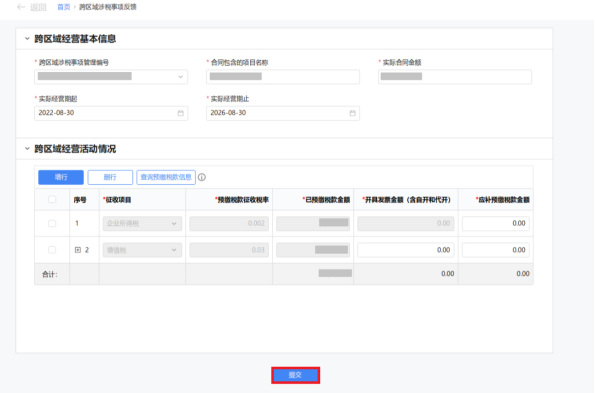Check the checkbox for row 2
Viewport: 595px width, 393px height.
[x=52, y=250]
